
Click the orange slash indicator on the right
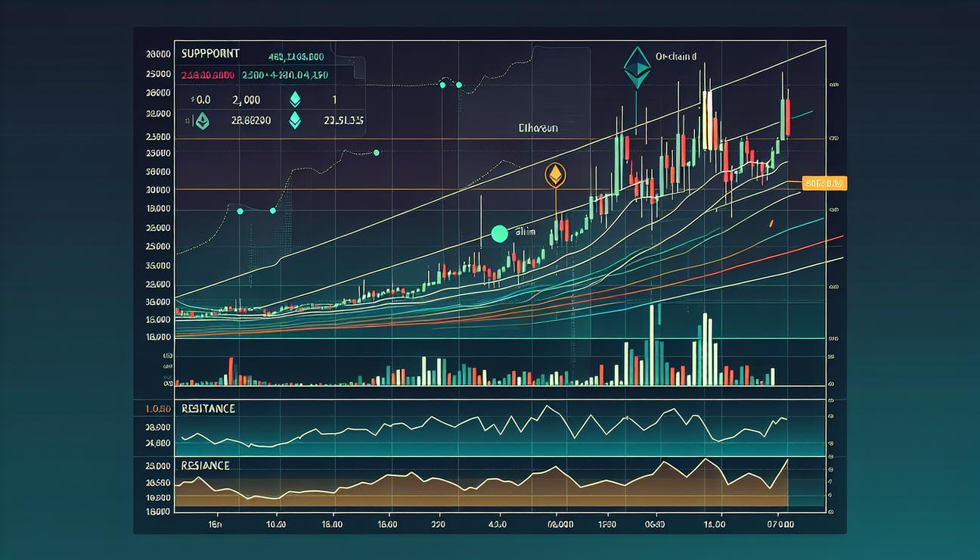[x=772, y=223]
